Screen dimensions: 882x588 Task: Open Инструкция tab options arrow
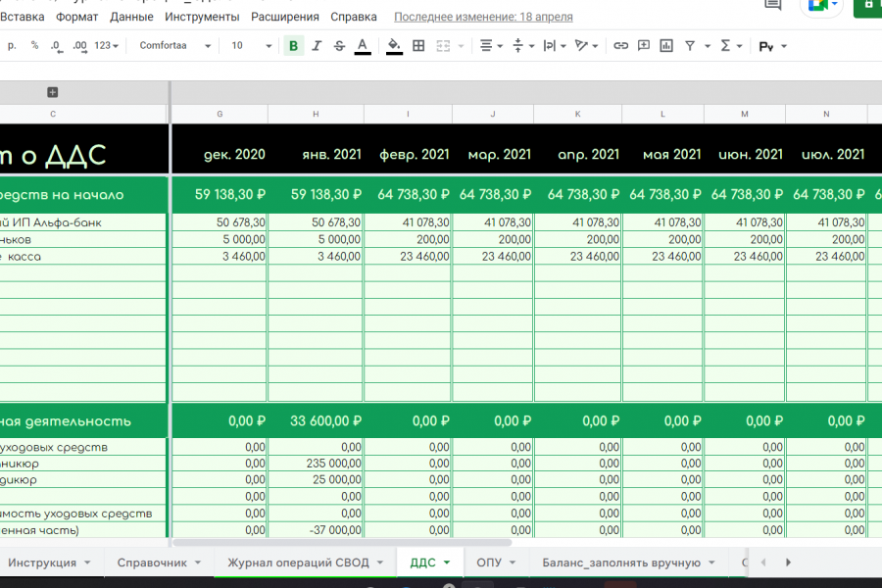point(87,563)
